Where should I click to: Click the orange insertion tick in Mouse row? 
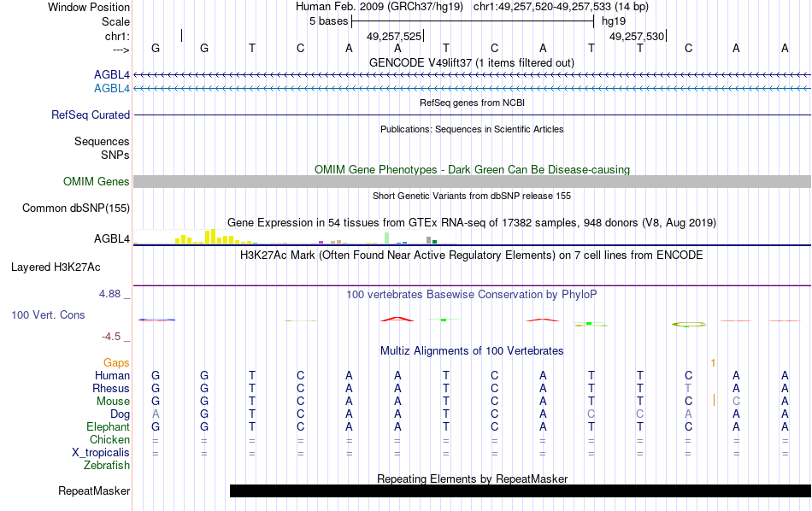pyautogui.click(x=714, y=400)
